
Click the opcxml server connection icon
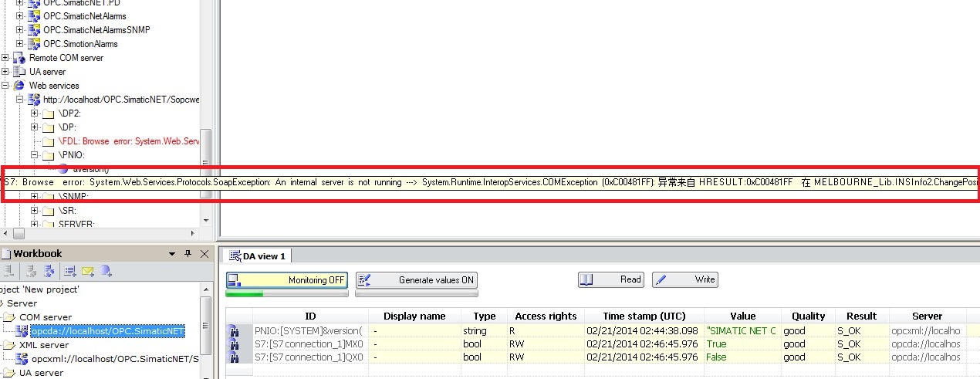pos(22,359)
